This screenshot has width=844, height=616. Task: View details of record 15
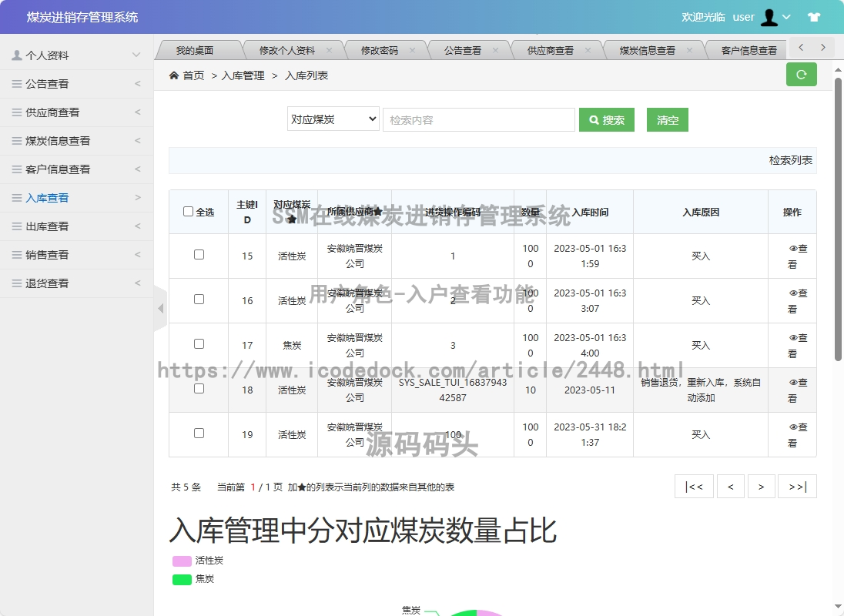click(797, 256)
